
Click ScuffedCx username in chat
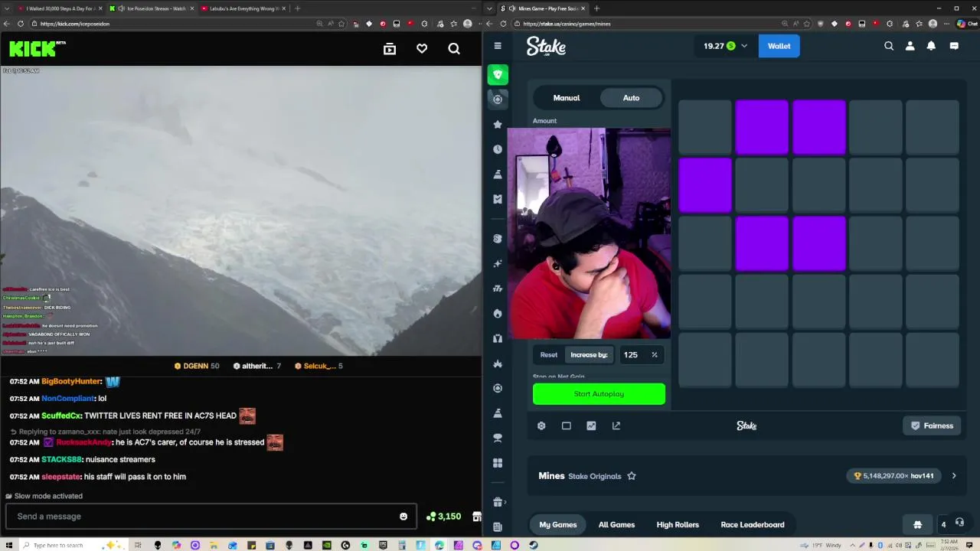[x=61, y=416]
